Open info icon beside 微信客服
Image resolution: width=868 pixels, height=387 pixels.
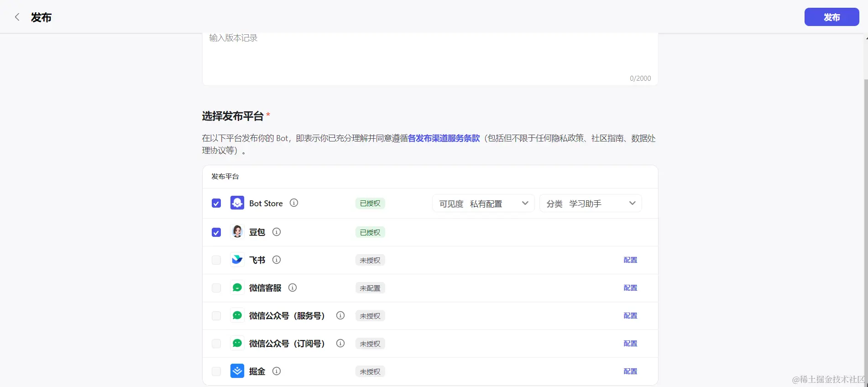point(293,288)
